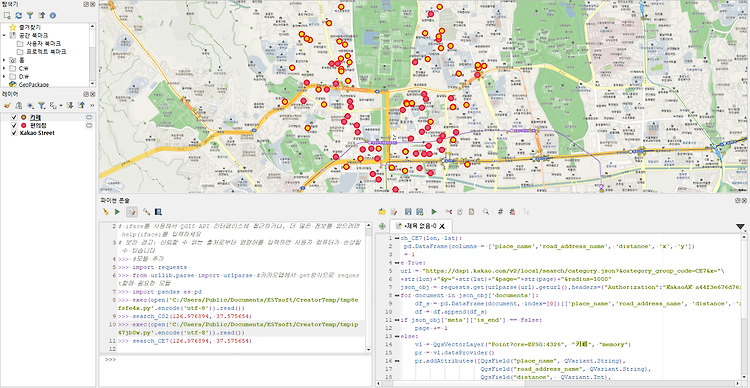Run the script in editor

click(x=434, y=211)
